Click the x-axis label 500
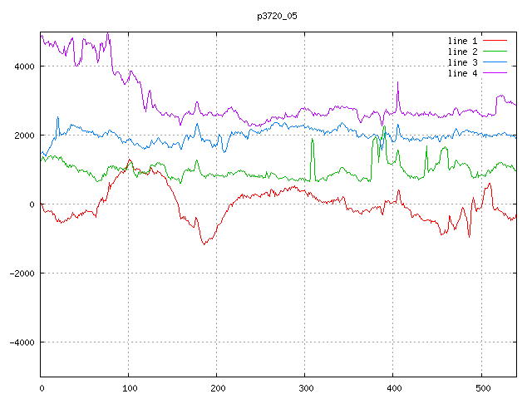This screenshot has height=399, width=532. coord(483,388)
